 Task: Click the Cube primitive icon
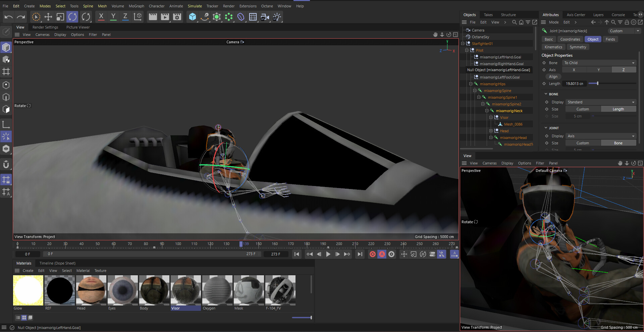point(192,17)
